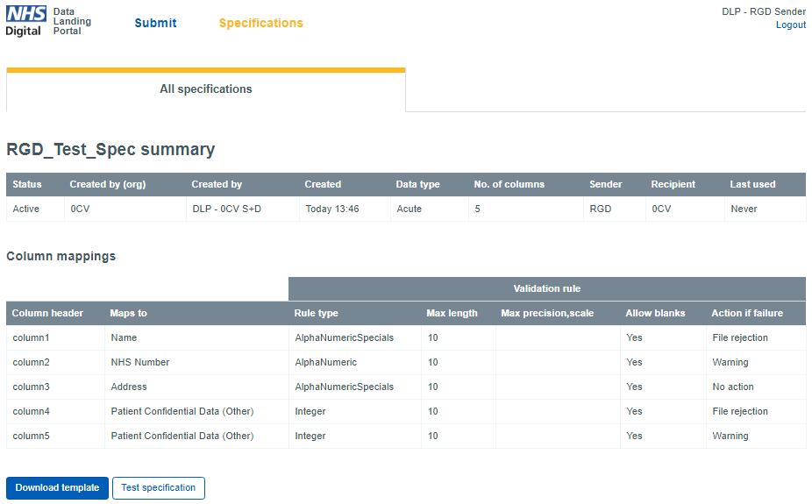Select column5's Patient Confidential Data cell

pyautogui.click(x=196, y=437)
